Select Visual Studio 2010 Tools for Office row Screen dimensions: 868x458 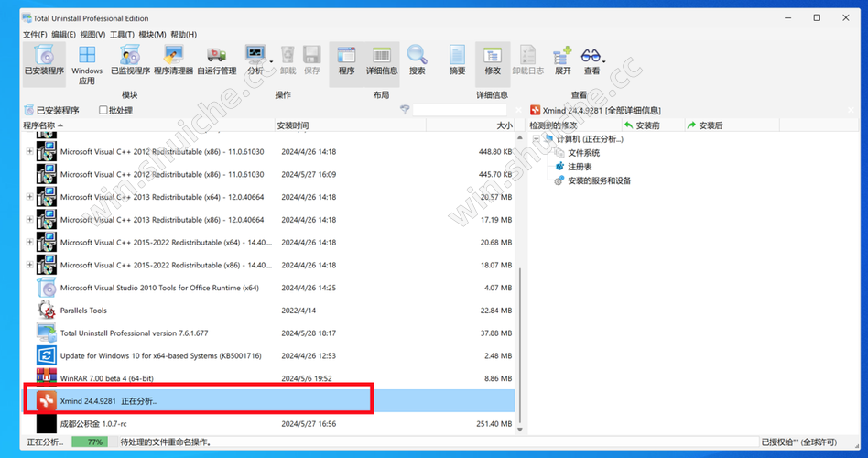268,288
